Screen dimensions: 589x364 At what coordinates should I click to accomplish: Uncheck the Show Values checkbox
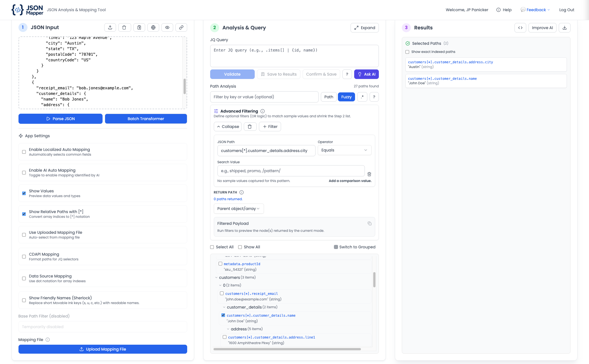tap(24, 193)
